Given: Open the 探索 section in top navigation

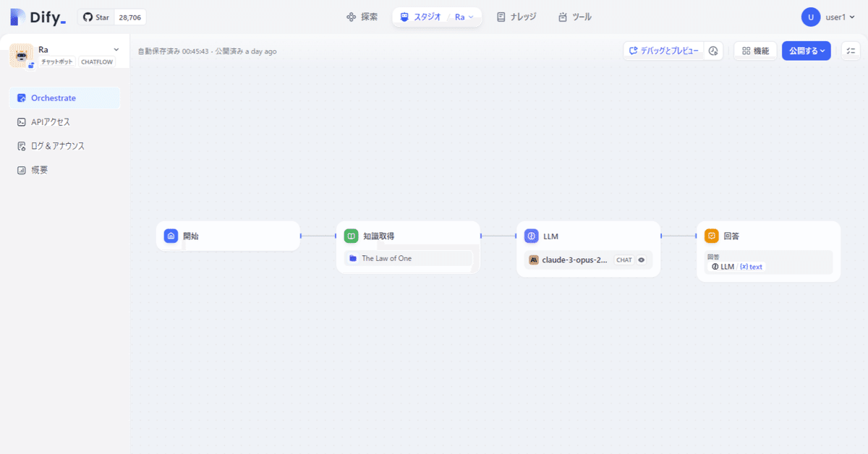Looking at the screenshot, I should pos(362,16).
